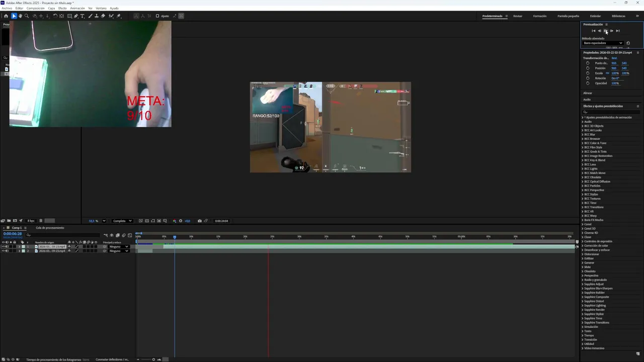644x362 pixels.
Task: Click the current time indicator in the timeline
Action: (x=175, y=237)
